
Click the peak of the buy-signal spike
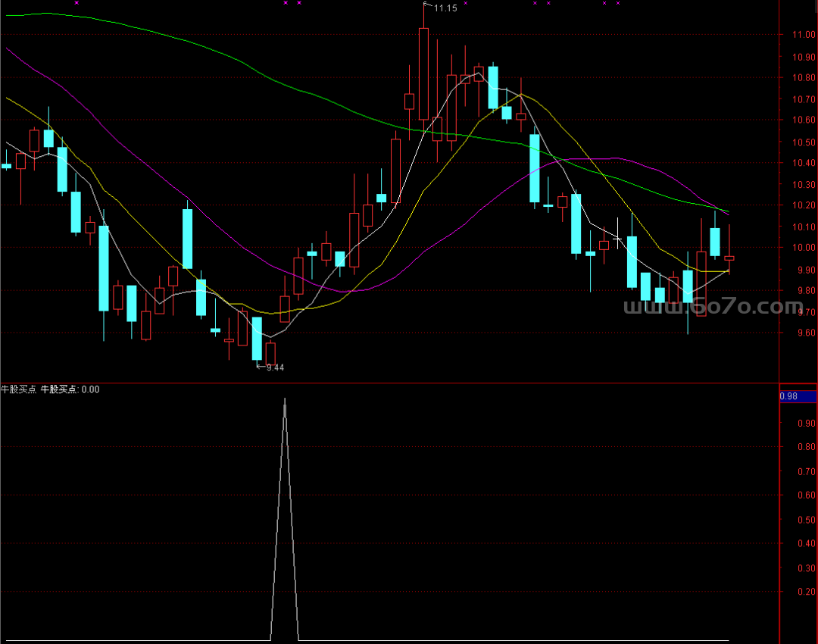(285, 399)
